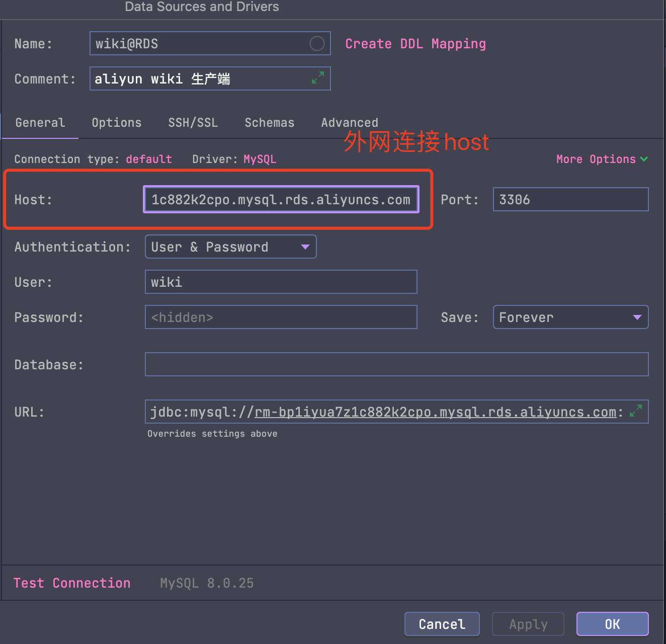This screenshot has height=644, width=666.
Task: Expand the URL field editor
Action: pyautogui.click(x=636, y=411)
